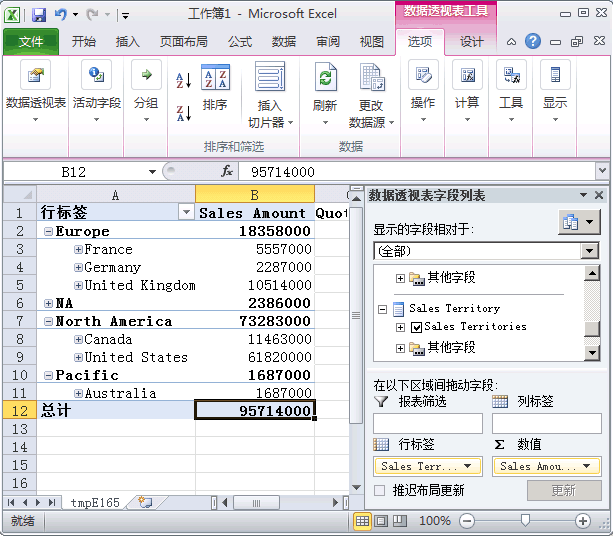Collapse the Europe row group
613x536 pixels.
coord(48,231)
